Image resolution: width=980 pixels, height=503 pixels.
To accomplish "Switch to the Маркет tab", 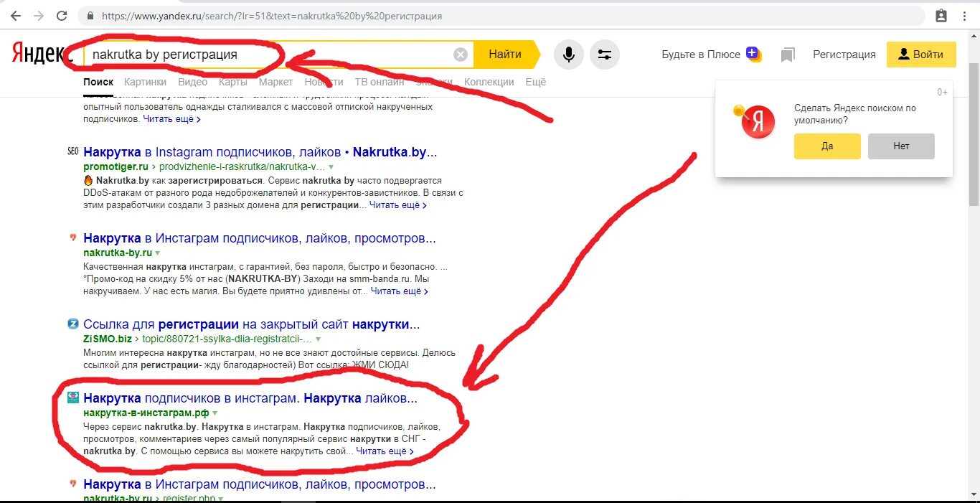I will click(275, 82).
